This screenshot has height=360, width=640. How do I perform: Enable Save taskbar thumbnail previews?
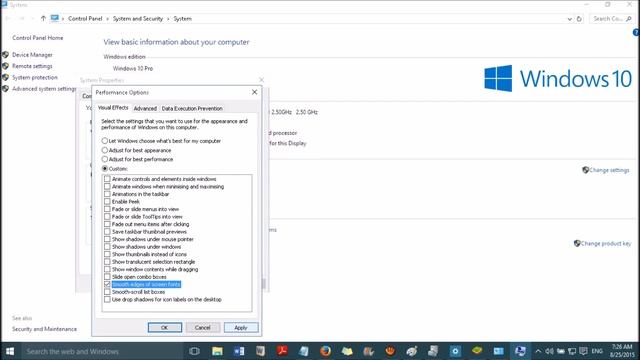tap(107, 231)
